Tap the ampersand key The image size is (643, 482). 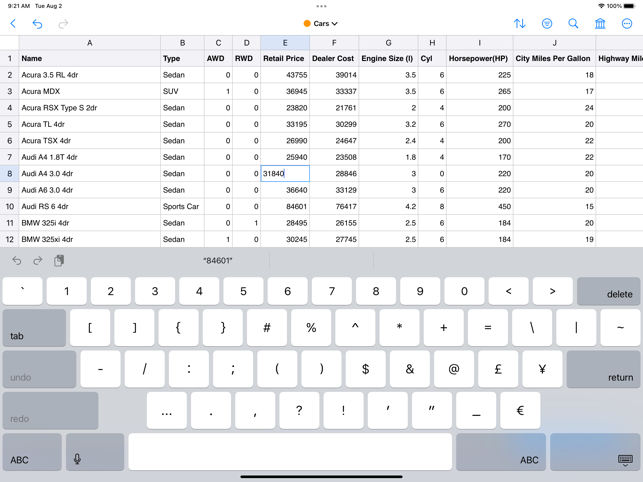410,369
